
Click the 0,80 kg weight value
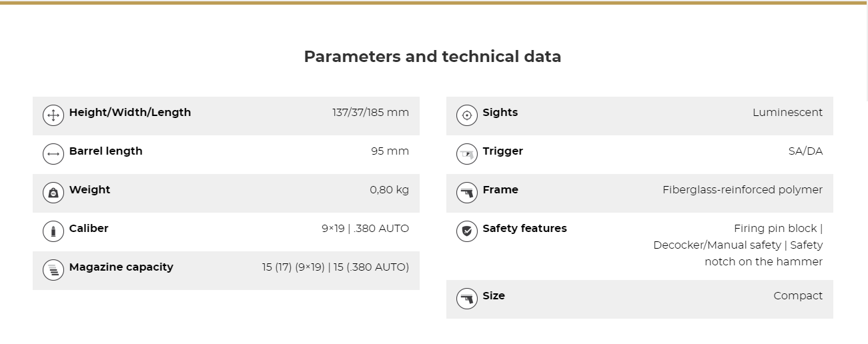(389, 190)
